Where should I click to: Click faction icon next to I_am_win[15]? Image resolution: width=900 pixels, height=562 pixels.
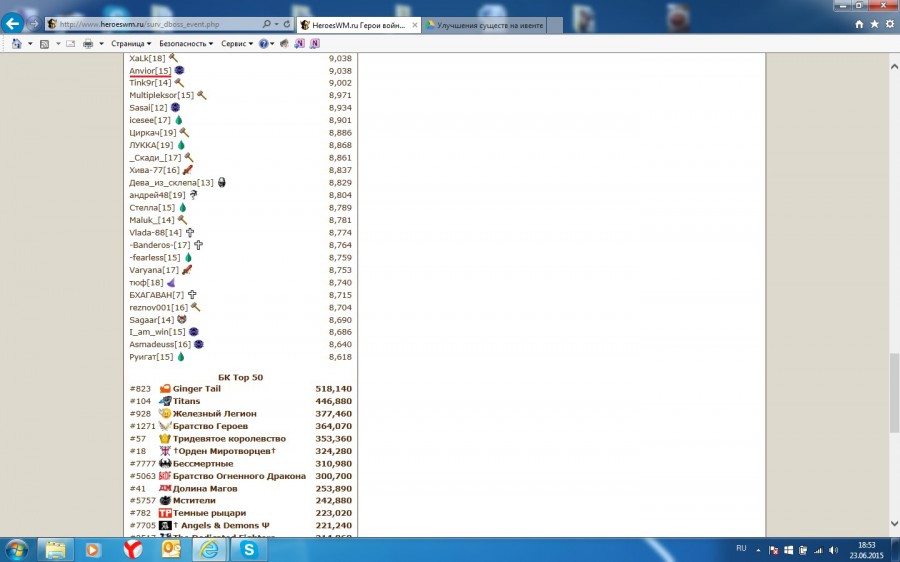coord(194,331)
